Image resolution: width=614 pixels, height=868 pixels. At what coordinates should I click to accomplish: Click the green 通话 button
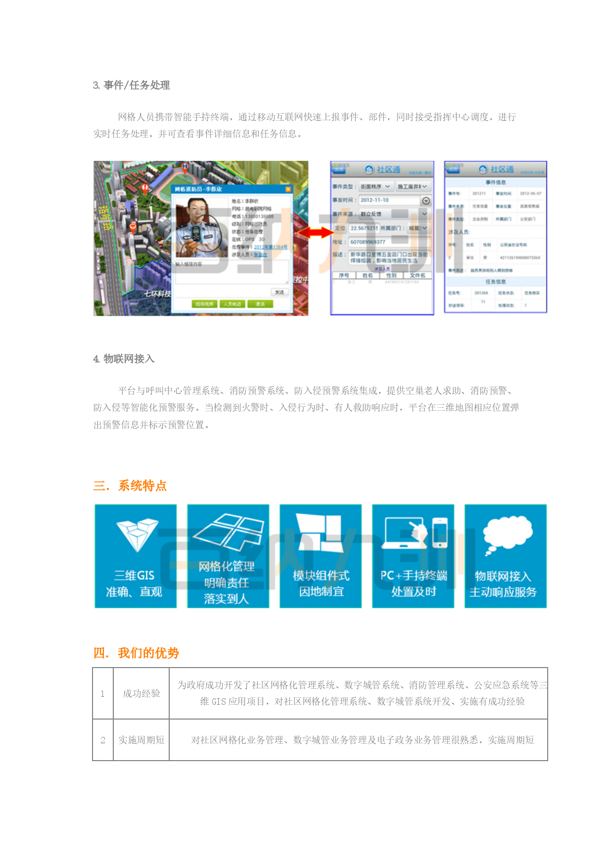tap(260, 304)
